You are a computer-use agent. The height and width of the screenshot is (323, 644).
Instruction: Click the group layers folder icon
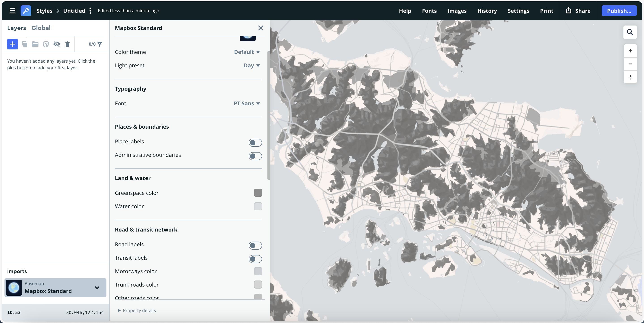click(35, 44)
